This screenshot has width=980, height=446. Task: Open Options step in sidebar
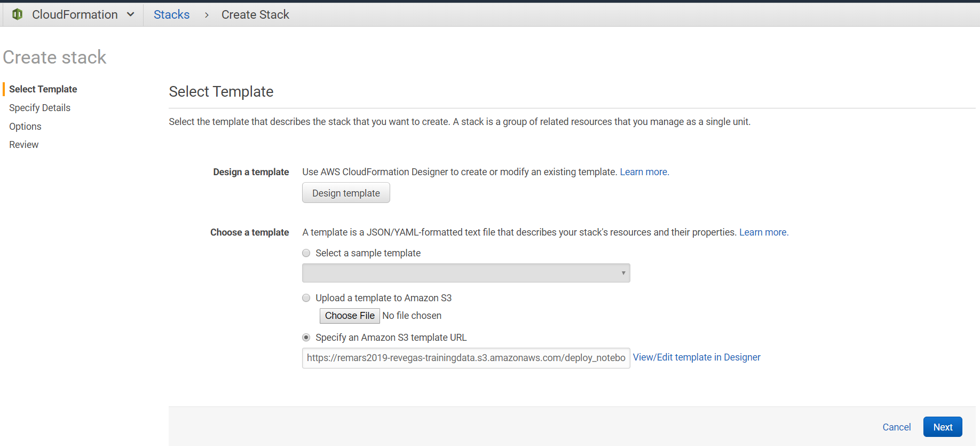pos(25,127)
